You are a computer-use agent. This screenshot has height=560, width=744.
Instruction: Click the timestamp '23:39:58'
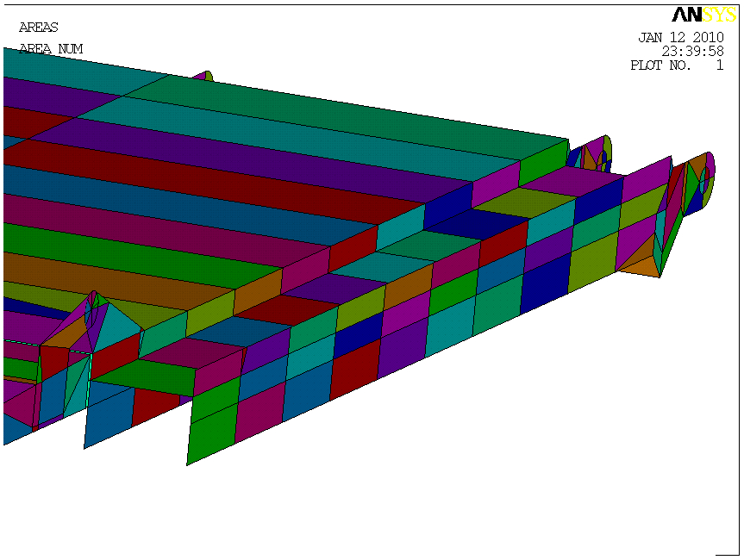point(693,51)
